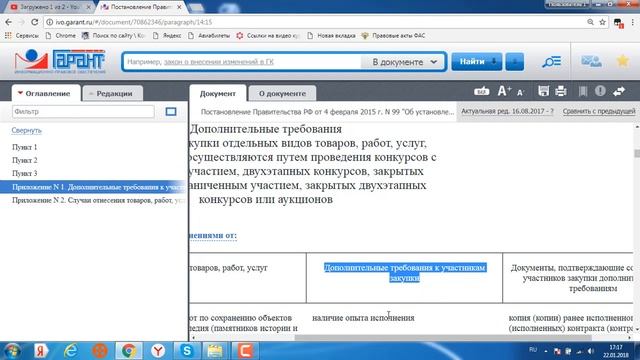Image resolution: width=640 pixels, height=360 pixels.
Task: Click the zoom magnifier icon in address bar
Action: tap(591, 22)
